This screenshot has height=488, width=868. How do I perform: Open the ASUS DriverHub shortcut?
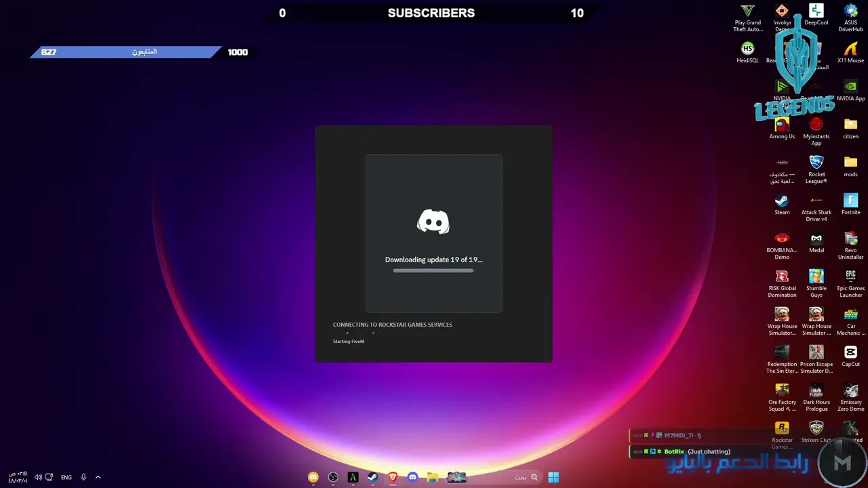850,18
